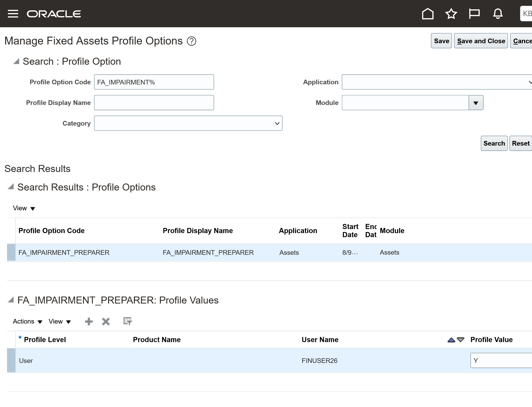Viewport: 532px width, 407px height.
Task: Click the Reset button
Action: (521, 143)
